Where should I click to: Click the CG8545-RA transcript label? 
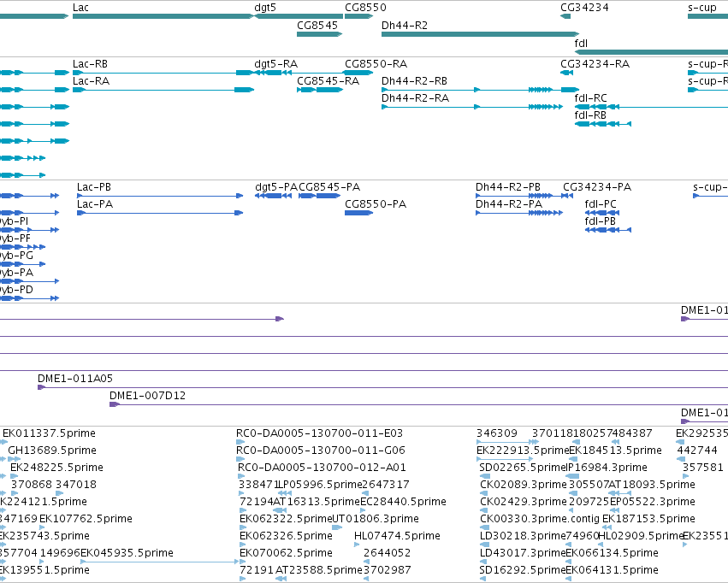point(328,81)
